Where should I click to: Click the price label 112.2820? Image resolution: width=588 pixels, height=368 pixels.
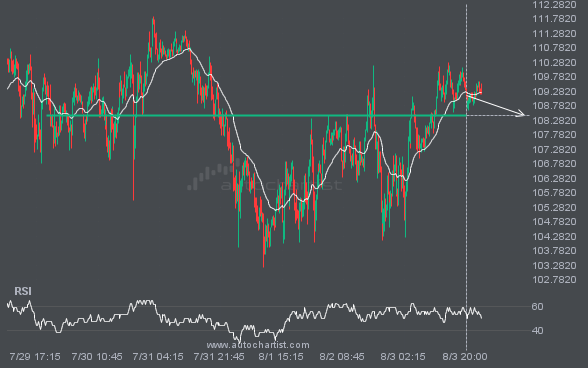(x=554, y=5)
